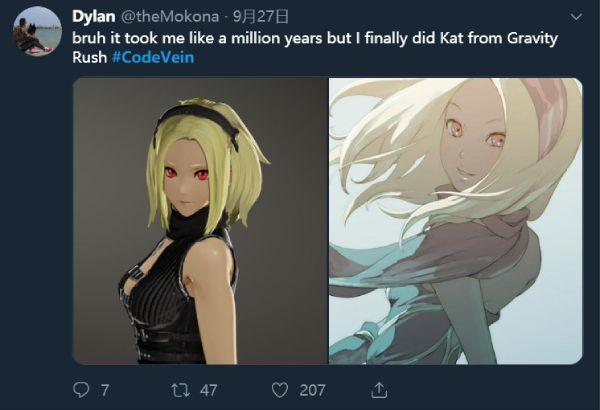Viewport: 600px width, 410px height.
Task: Enlarge the left Code Vein character image
Action: pyautogui.click(x=200, y=221)
